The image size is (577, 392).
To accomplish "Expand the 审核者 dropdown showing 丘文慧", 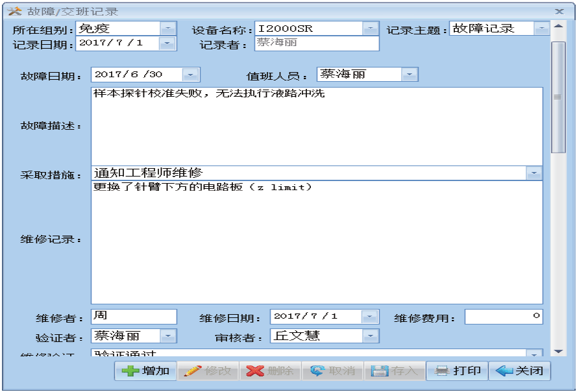I will tap(370, 336).
